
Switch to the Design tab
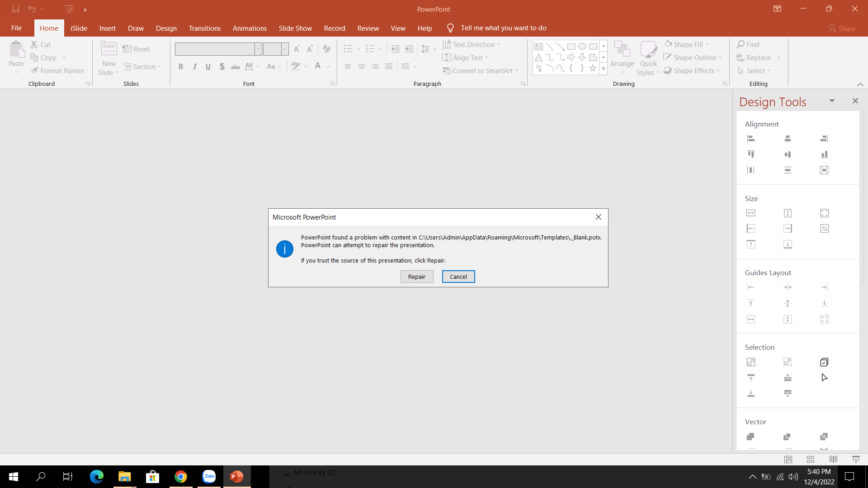click(x=166, y=28)
